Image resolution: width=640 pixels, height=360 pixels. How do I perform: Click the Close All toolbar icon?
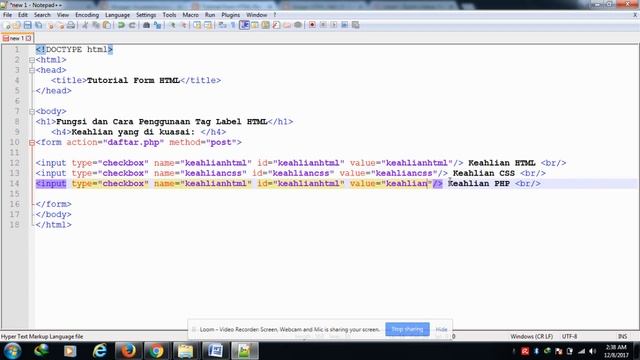[x=61, y=25]
